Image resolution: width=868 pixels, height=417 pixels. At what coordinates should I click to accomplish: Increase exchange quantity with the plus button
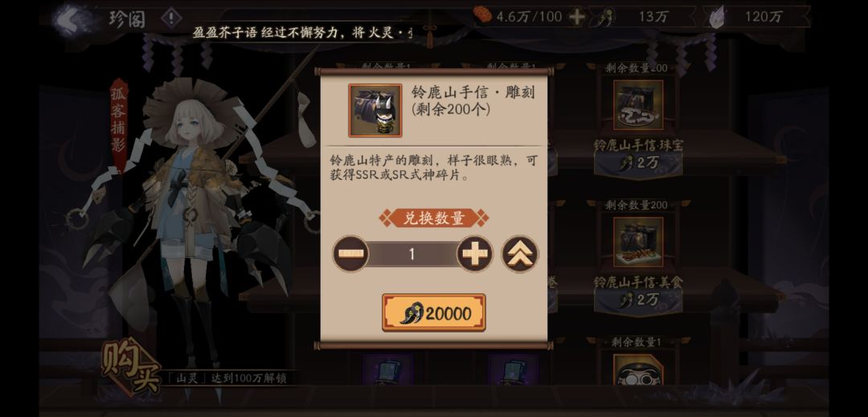click(x=475, y=254)
